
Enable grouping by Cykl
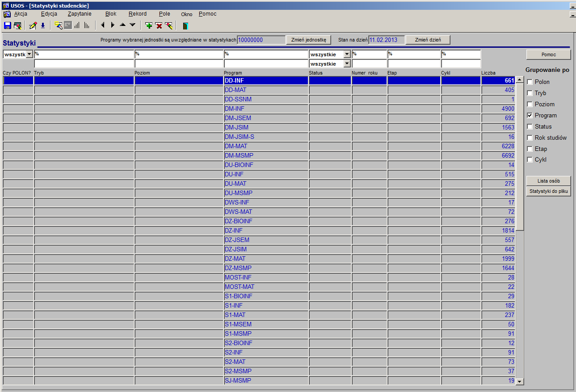click(530, 160)
